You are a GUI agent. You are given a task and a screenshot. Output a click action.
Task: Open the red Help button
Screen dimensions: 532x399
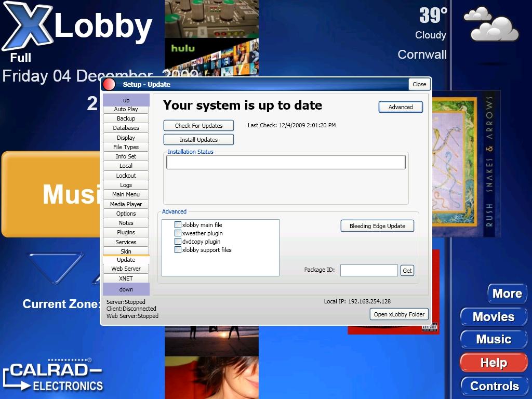click(493, 363)
